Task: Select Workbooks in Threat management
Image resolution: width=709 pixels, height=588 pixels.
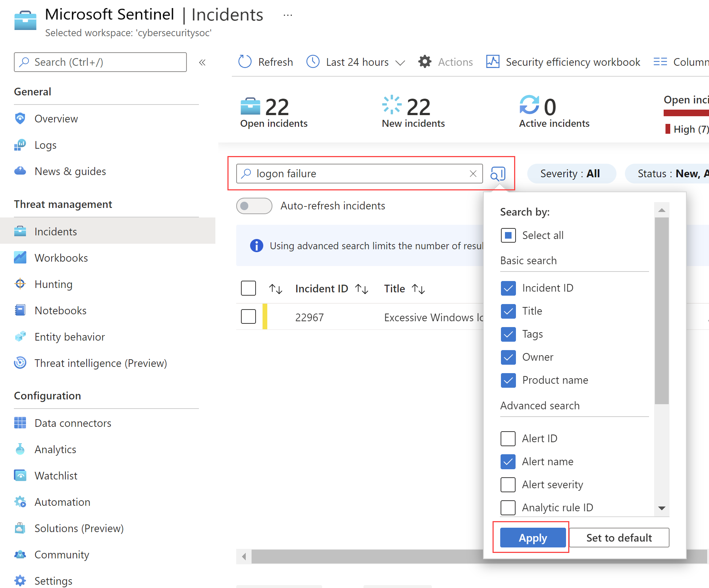Action: (61, 258)
